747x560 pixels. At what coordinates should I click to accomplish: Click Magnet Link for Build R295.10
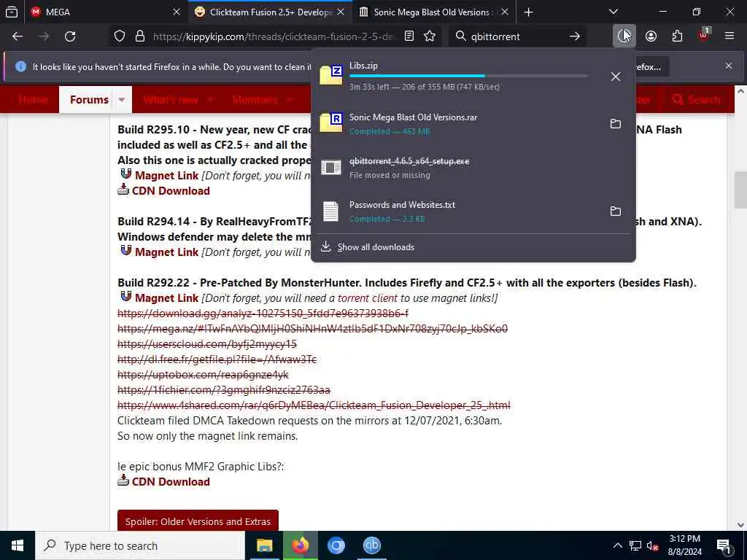[166, 175]
